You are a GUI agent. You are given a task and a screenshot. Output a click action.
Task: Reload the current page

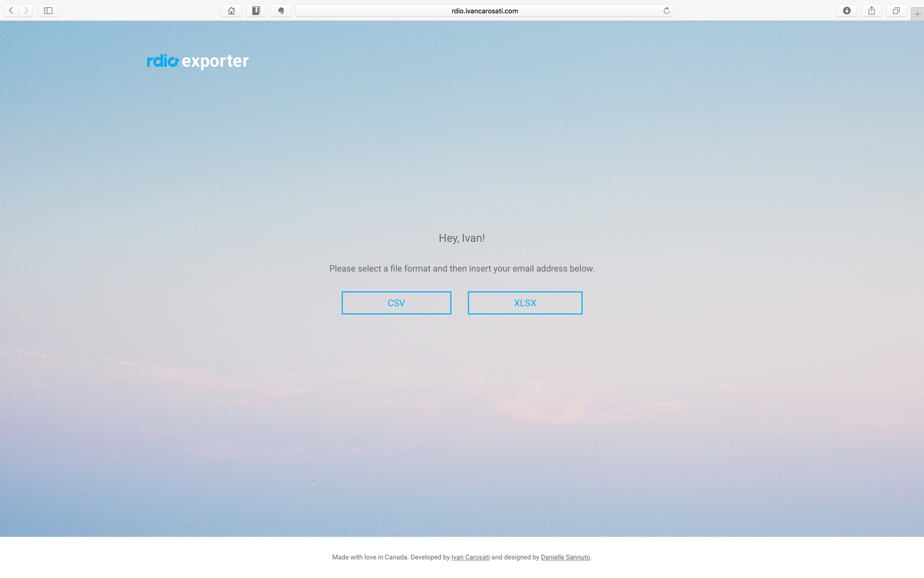pyautogui.click(x=666, y=10)
